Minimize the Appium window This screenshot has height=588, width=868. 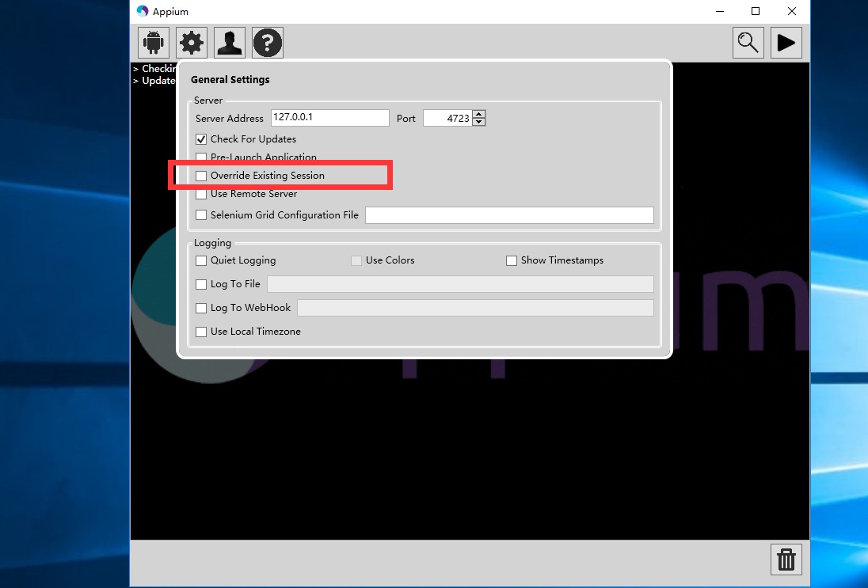[x=720, y=11]
